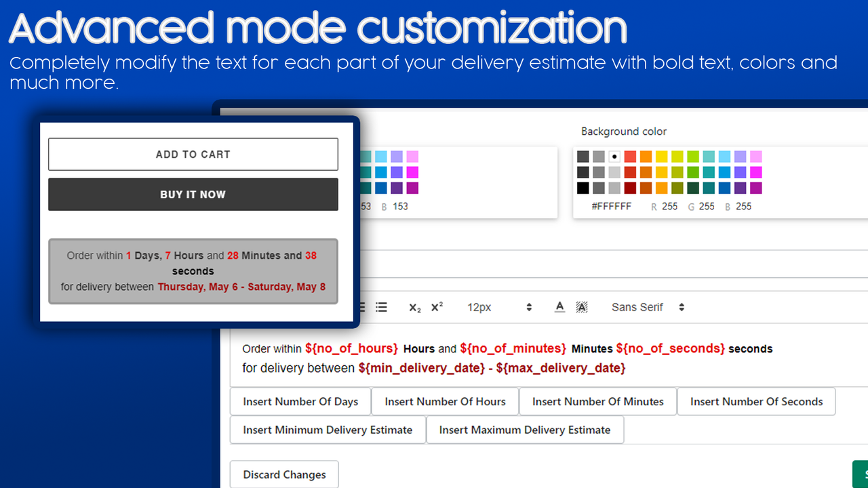
Task: Click Insert Maximum Delivery Estimate
Action: coord(525,430)
